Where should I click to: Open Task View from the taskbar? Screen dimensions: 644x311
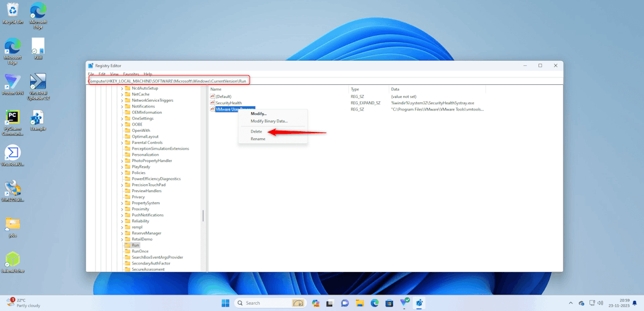pos(330,303)
